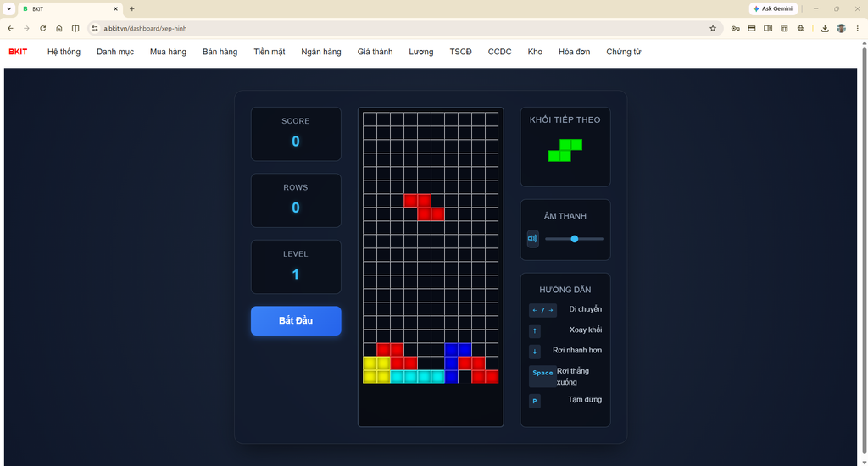Click the Ask Gemini button

773,8
